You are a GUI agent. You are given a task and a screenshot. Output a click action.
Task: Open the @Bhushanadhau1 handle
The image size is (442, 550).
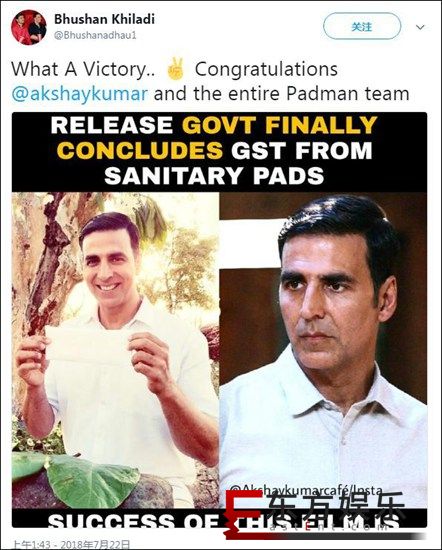tap(95, 35)
